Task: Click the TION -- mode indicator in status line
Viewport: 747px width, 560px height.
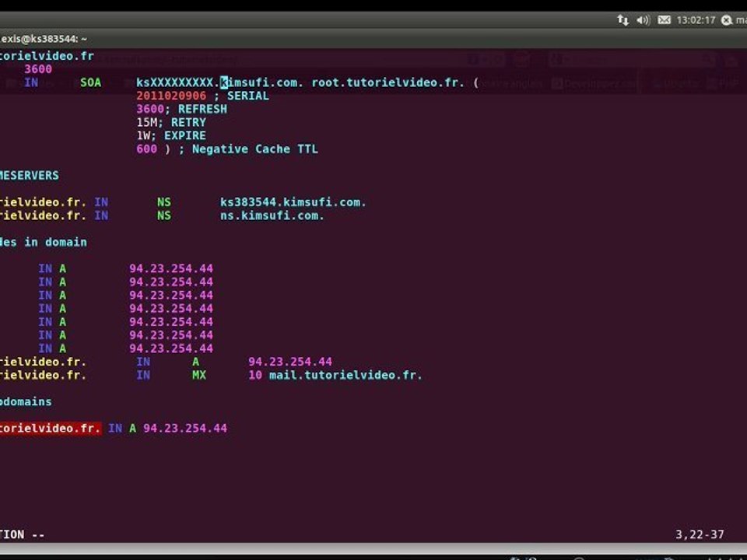Action: tap(23, 534)
